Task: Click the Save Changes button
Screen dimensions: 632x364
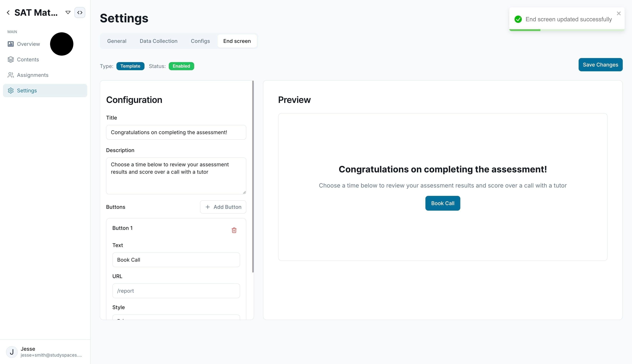Action: (601, 65)
